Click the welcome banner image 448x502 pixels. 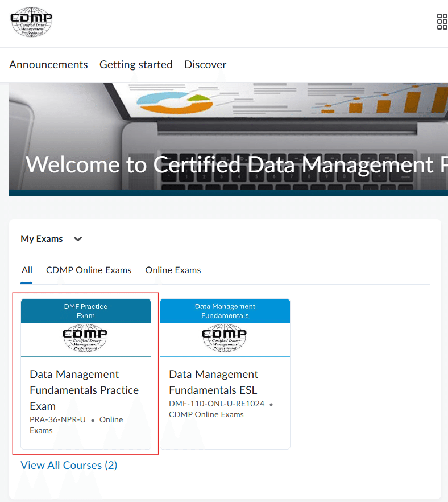(x=224, y=137)
